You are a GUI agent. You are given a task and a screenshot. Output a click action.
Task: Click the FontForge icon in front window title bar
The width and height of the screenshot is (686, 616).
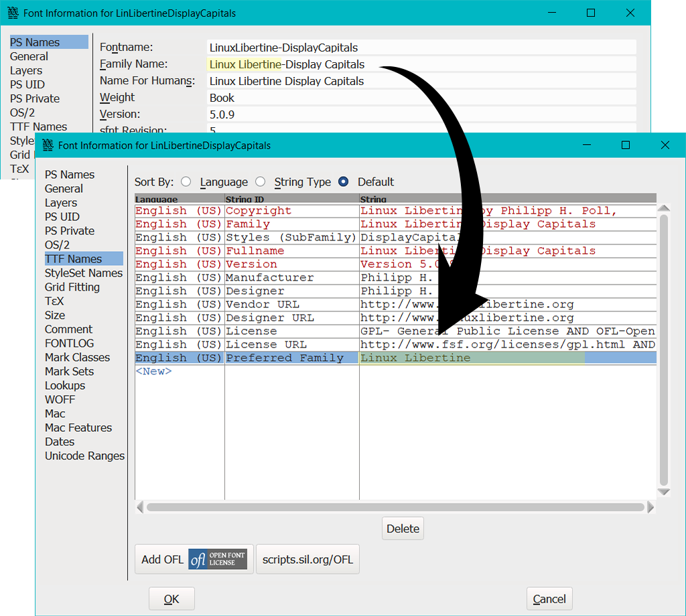(48, 145)
